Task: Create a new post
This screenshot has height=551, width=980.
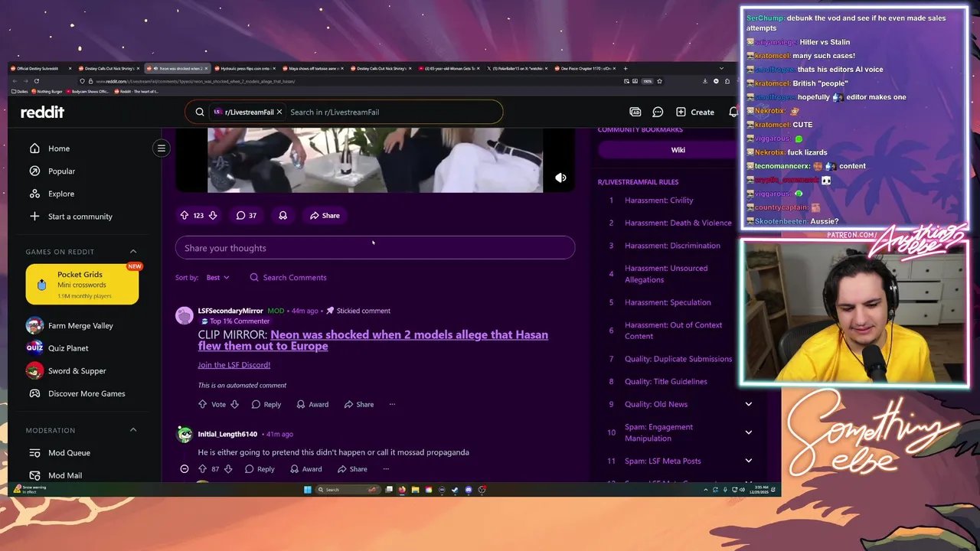Action: (695, 112)
